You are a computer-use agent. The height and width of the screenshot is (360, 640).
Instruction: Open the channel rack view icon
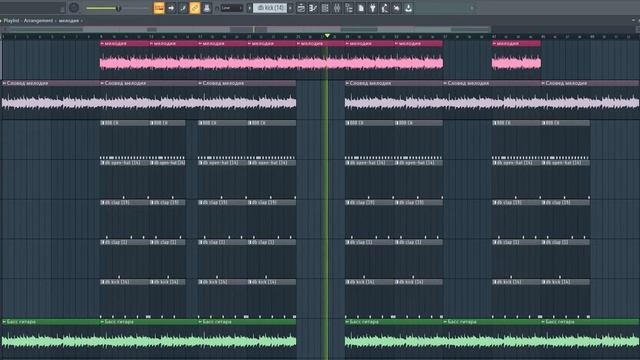[x=325, y=8]
